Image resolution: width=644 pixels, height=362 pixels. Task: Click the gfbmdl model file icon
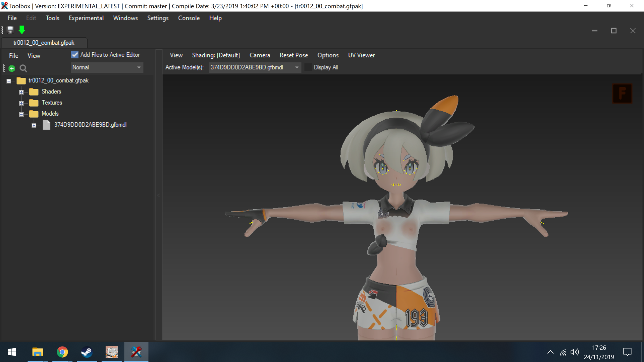pyautogui.click(x=47, y=125)
